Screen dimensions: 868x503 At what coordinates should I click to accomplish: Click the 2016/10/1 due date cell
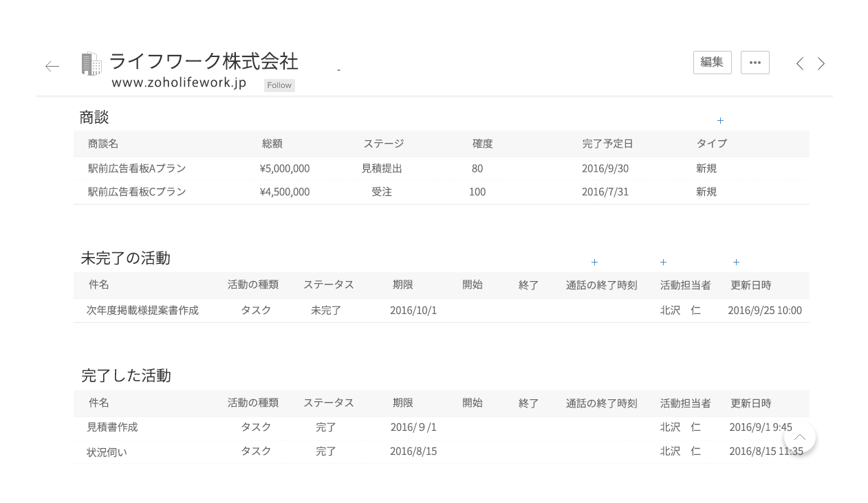point(413,310)
